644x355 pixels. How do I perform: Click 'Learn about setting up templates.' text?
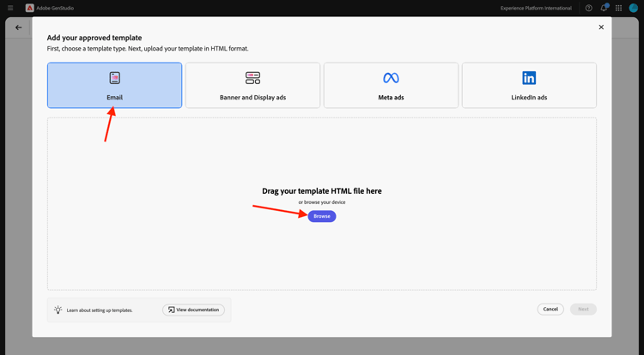tap(100, 310)
